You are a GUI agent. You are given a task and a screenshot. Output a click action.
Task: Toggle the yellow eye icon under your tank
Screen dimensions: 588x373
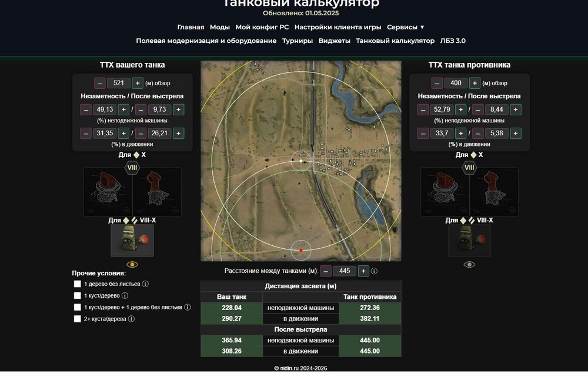132,265
